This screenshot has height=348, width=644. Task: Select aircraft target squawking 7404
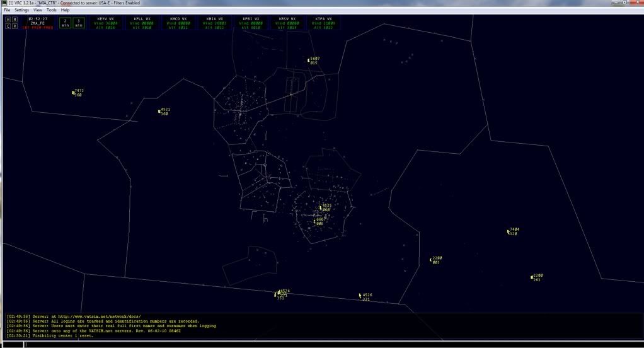508,231
